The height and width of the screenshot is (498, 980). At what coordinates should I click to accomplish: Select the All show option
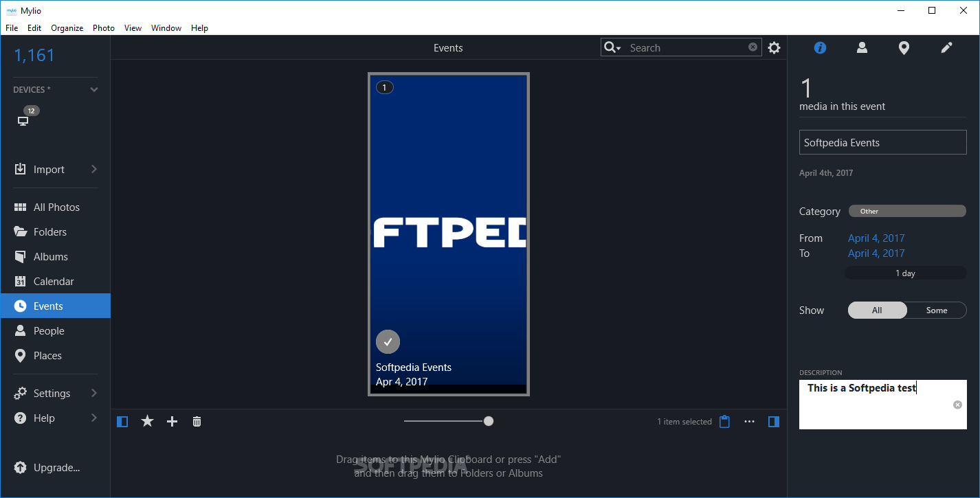877,310
